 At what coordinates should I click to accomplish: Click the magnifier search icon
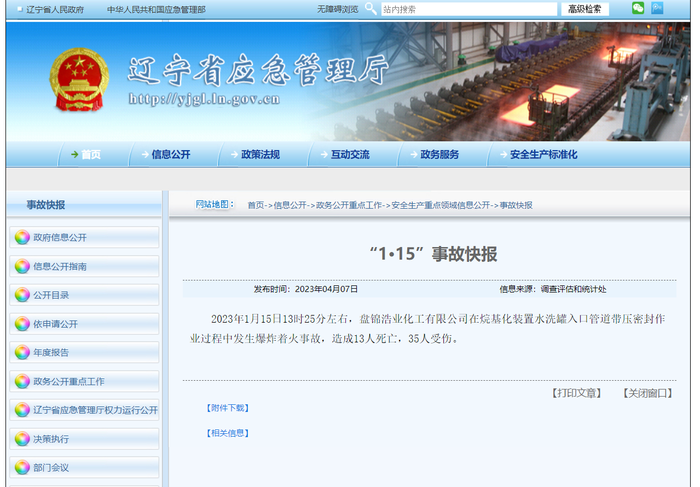[371, 8]
